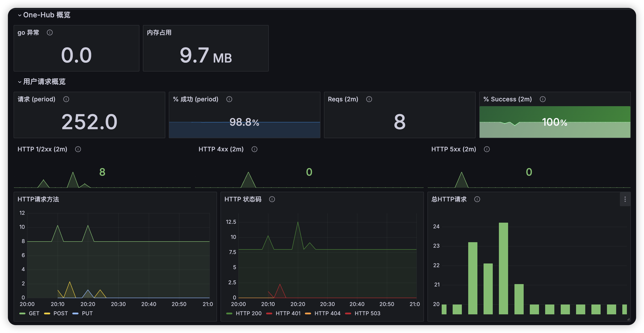Click the HTTP 200 legend color swatch
Image resolution: width=644 pixels, height=333 pixels.
(x=229, y=313)
